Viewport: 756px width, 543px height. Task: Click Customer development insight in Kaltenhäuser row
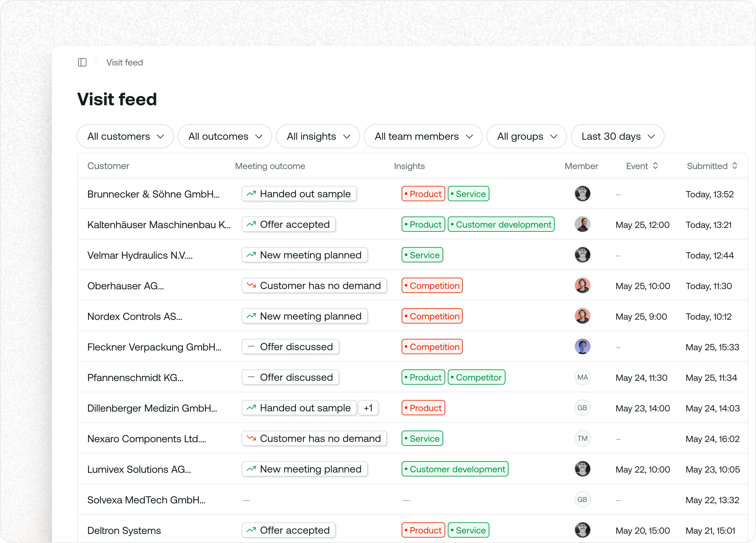501,224
